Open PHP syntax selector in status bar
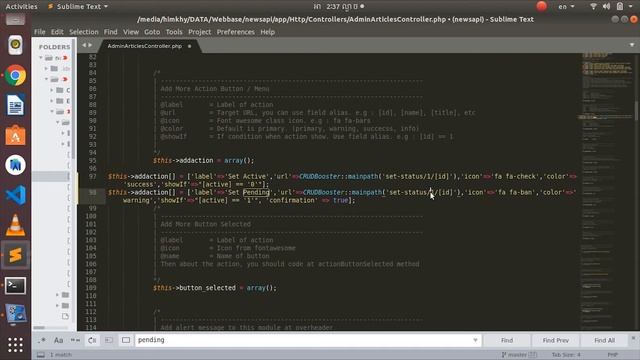Viewport: 640px width, 360px height. [x=613, y=355]
